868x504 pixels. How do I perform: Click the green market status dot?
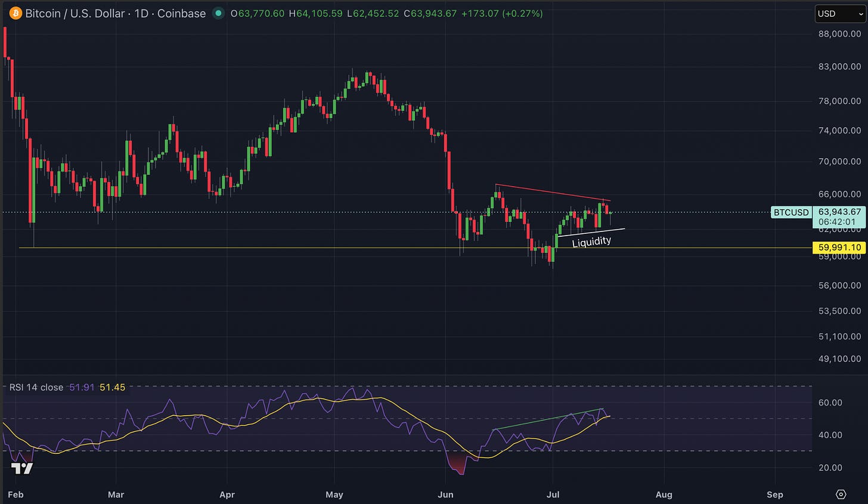point(218,13)
